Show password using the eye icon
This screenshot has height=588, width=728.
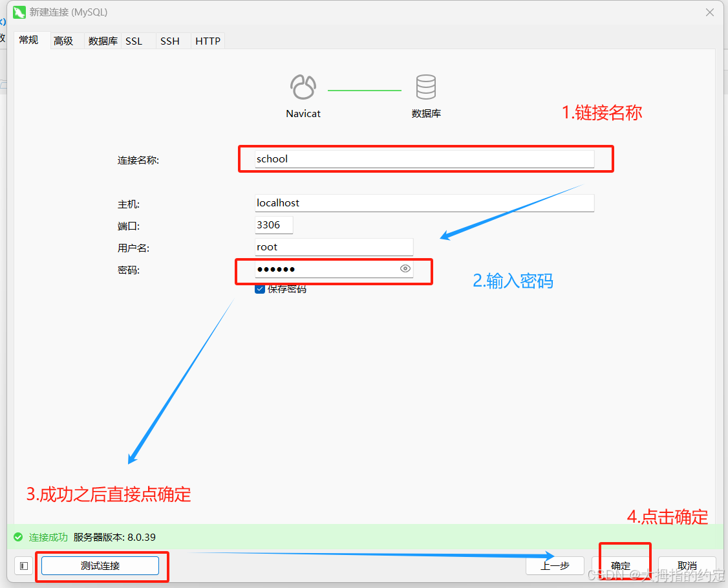point(405,269)
